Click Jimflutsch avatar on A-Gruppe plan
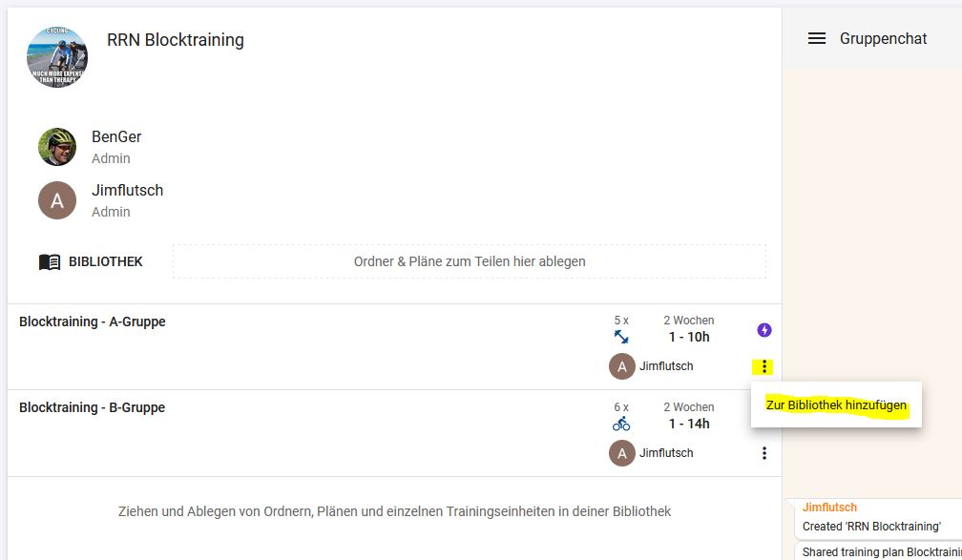Screen dimensions: 962x560 [621, 366]
